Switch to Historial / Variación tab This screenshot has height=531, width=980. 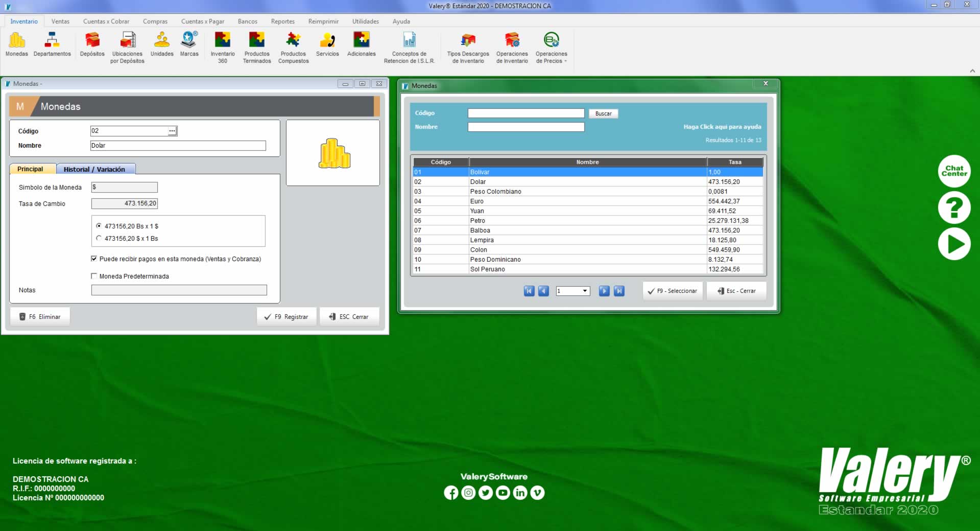pos(94,169)
